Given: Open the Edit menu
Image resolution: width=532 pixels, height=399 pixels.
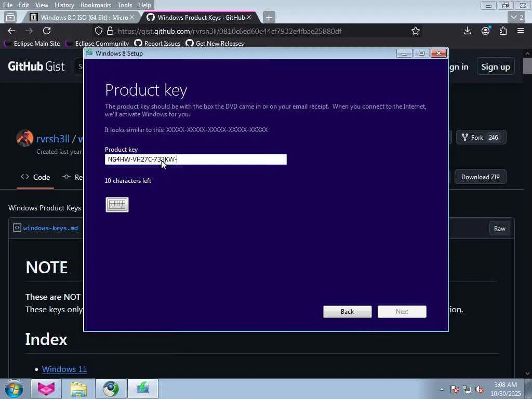Looking at the screenshot, I should (23, 5).
